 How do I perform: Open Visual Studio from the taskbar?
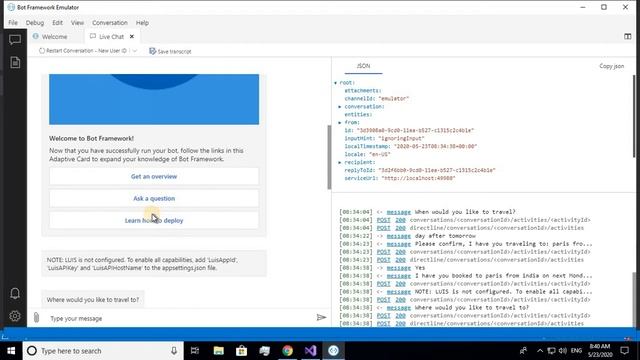(x=310, y=351)
